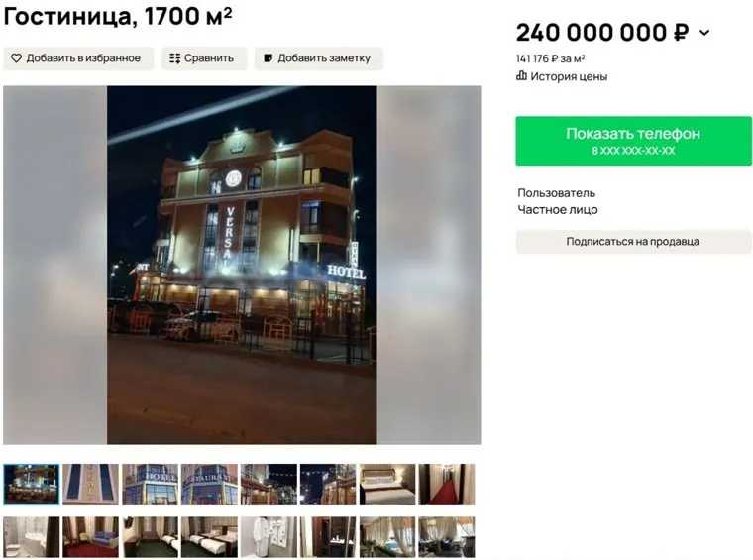
Task: Open the bathroom with bathtub thumbnail
Action: (x=32, y=537)
